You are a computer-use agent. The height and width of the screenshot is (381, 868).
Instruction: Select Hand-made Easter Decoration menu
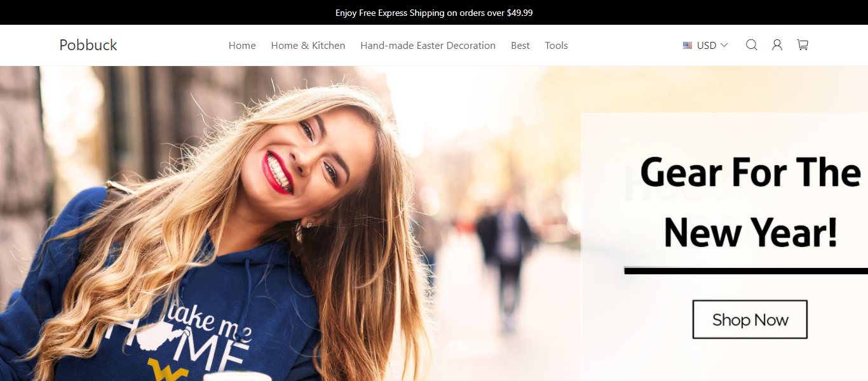[x=428, y=46]
